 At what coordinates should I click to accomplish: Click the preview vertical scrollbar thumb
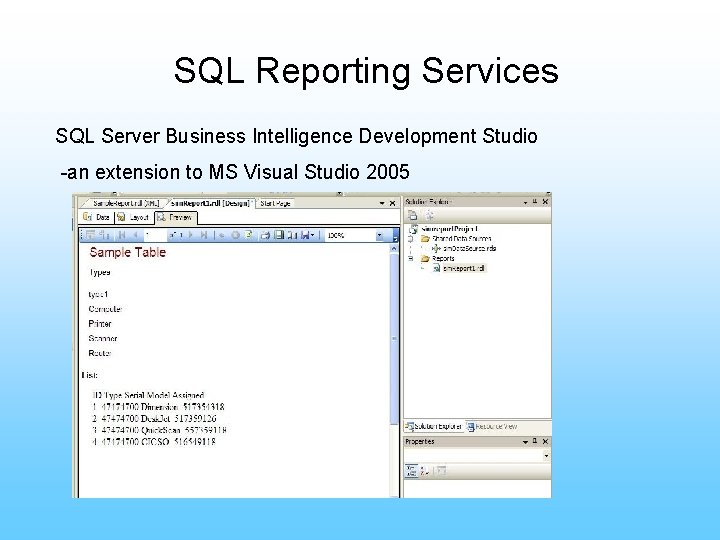click(394, 339)
